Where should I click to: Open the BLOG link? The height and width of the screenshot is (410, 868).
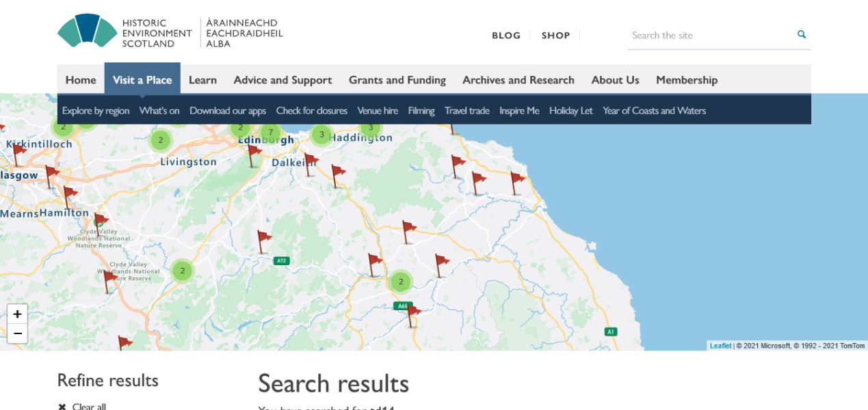506,36
